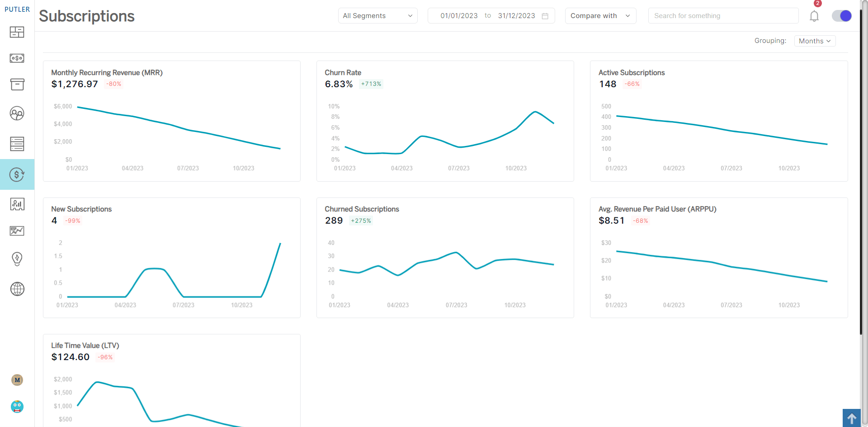Viewport: 868px width, 427px height.
Task: Click the +713% churn change badge
Action: point(371,84)
